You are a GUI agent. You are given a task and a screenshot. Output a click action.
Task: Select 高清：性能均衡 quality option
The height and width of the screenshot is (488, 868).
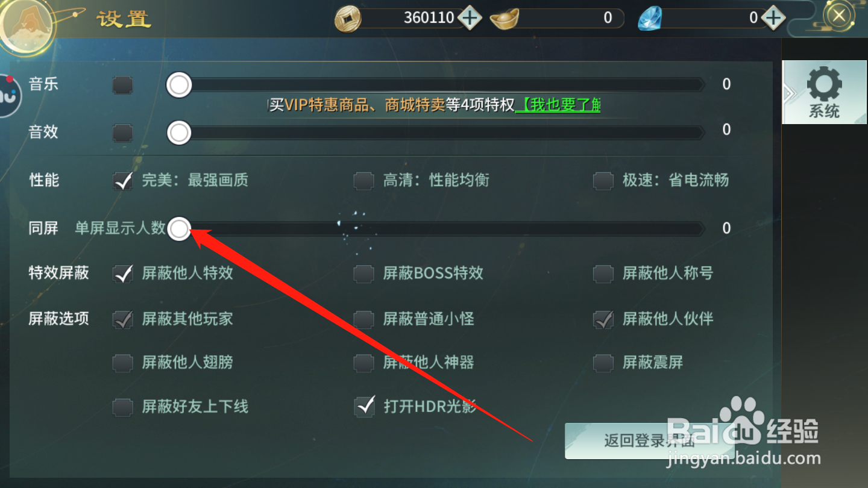[x=422, y=180]
